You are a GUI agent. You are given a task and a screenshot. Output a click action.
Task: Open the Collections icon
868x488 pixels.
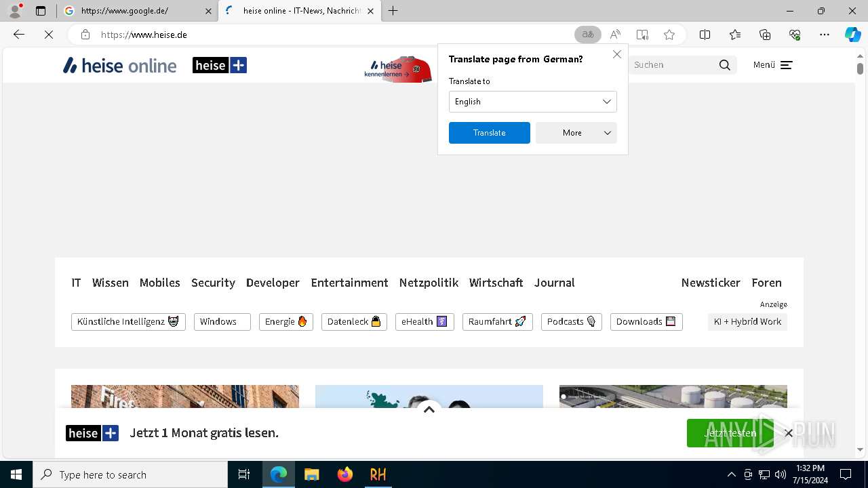(765, 35)
